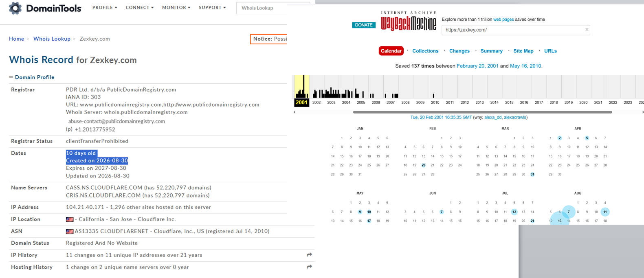
Task: Select year 2022 on timeline
Action: point(613,103)
